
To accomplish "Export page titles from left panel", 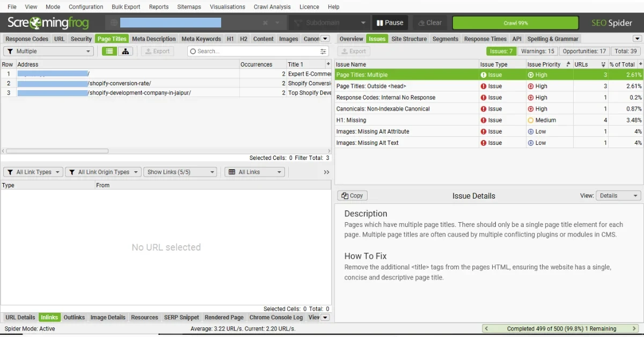I will (x=157, y=52).
